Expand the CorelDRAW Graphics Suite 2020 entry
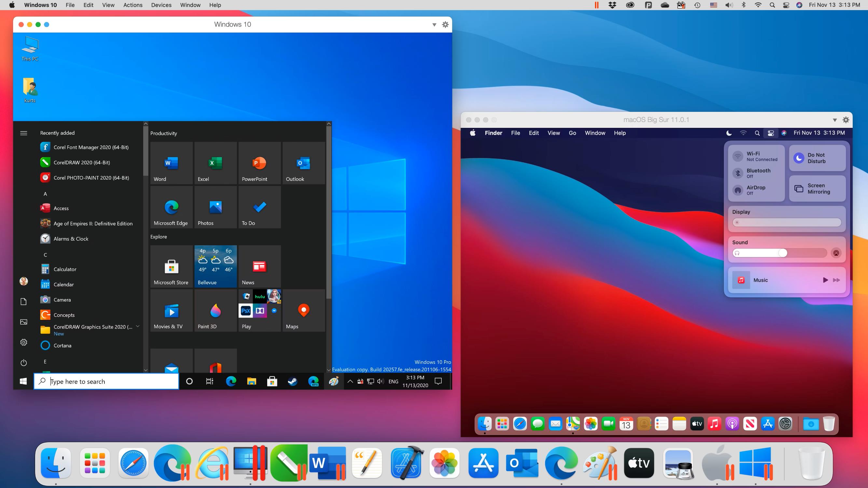This screenshot has height=488, width=868. 137,326
